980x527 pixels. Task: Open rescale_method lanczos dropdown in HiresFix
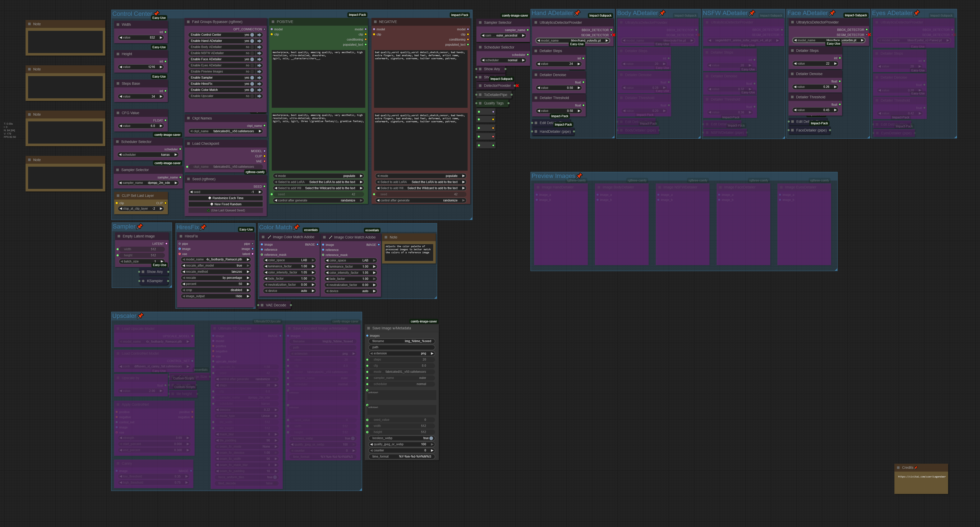click(x=216, y=272)
